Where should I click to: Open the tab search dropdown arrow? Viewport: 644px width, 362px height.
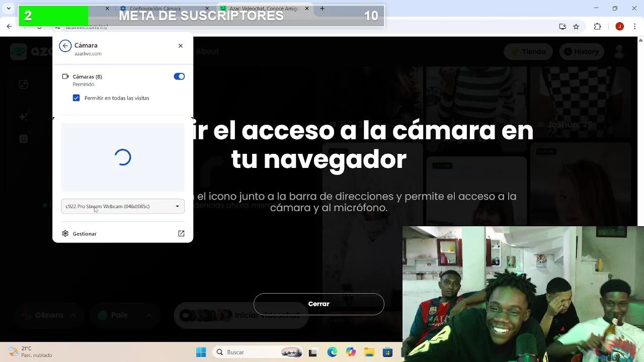(x=9, y=9)
